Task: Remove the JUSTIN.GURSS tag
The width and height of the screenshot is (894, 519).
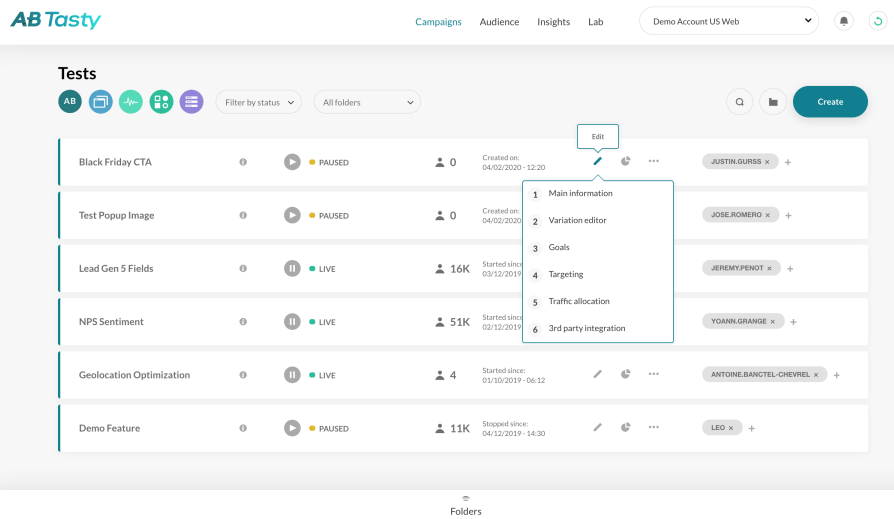Action: [767, 162]
